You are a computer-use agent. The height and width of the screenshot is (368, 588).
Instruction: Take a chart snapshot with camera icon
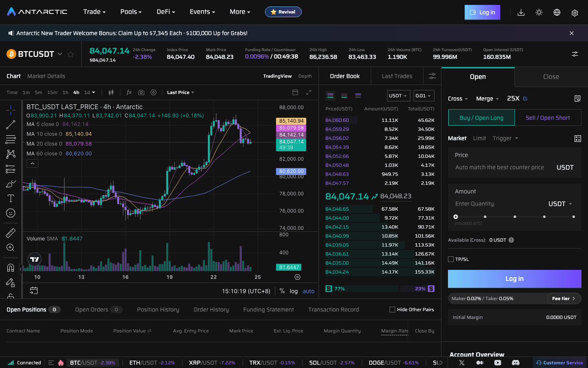pyautogui.click(x=141, y=92)
